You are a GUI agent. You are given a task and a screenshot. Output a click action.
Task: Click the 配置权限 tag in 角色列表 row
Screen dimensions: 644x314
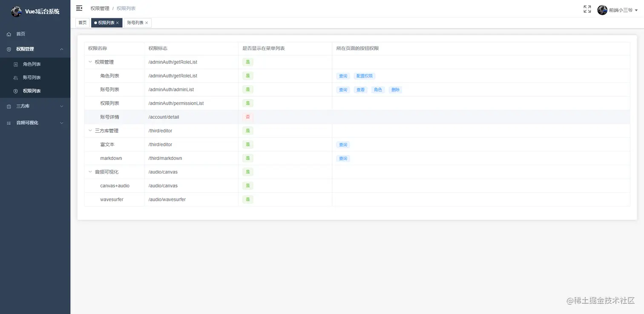pyautogui.click(x=365, y=76)
